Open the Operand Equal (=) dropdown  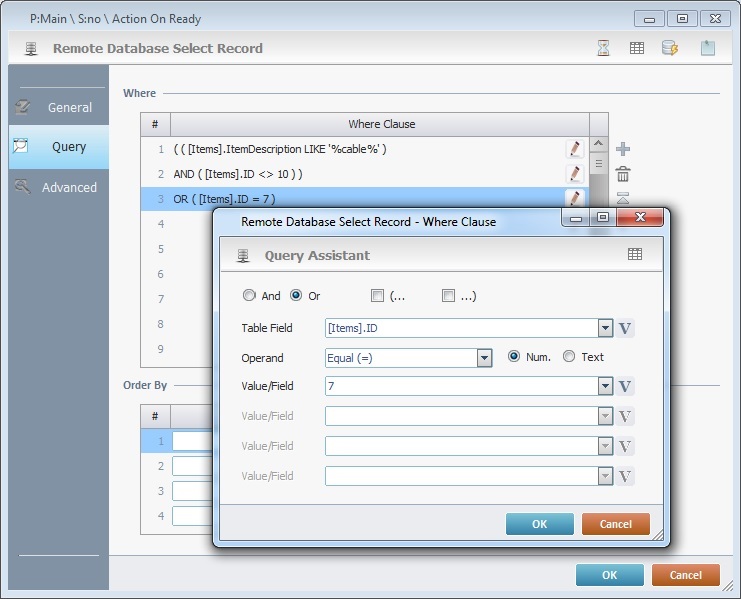coord(484,358)
